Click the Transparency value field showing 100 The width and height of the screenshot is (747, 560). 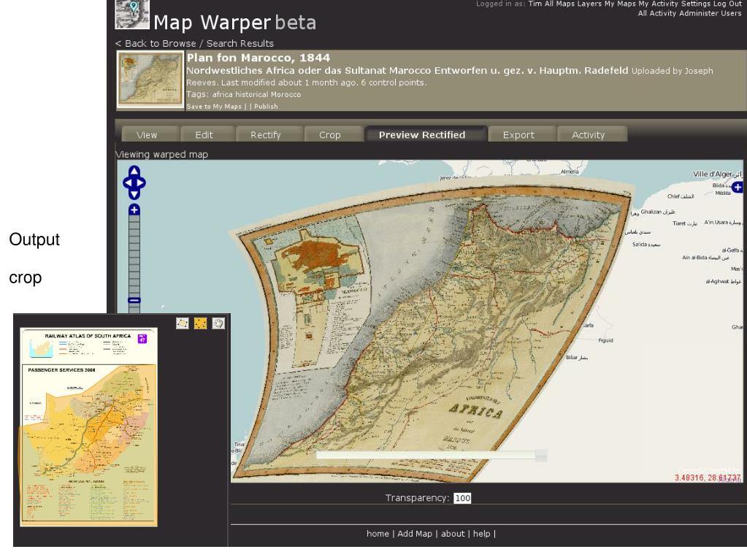tap(462, 498)
